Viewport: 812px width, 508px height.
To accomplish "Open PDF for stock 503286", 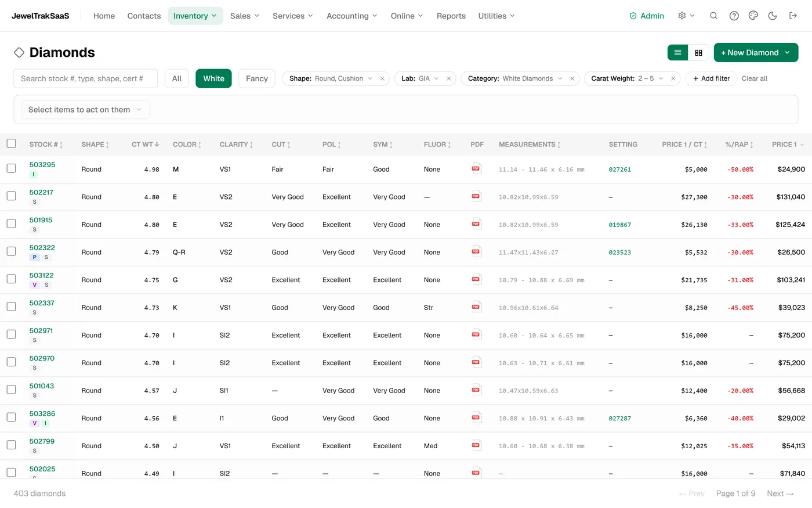I will tap(476, 418).
